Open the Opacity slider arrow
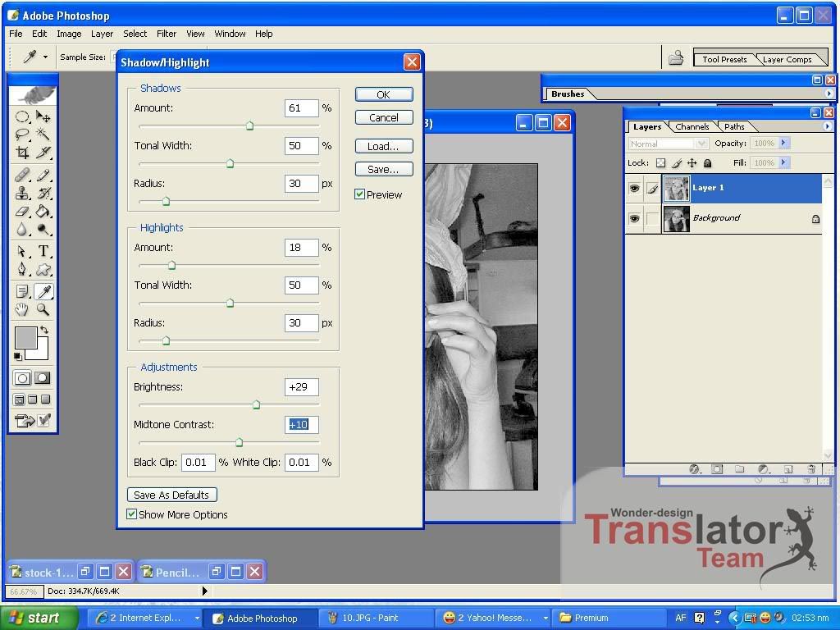This screenshot has width=840, height=630. coord(783,143)
